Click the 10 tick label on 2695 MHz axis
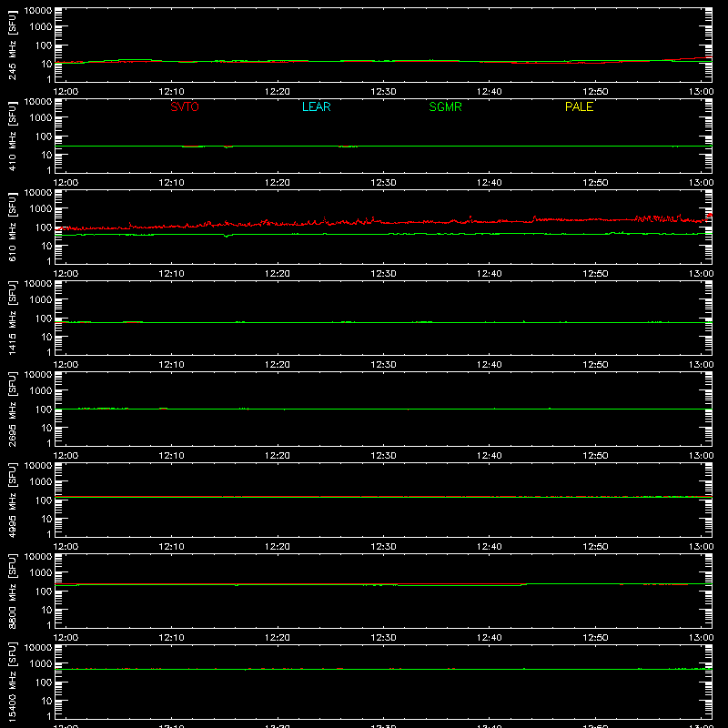The height and width of the screenshot is (728, 728). pos(46,428)
